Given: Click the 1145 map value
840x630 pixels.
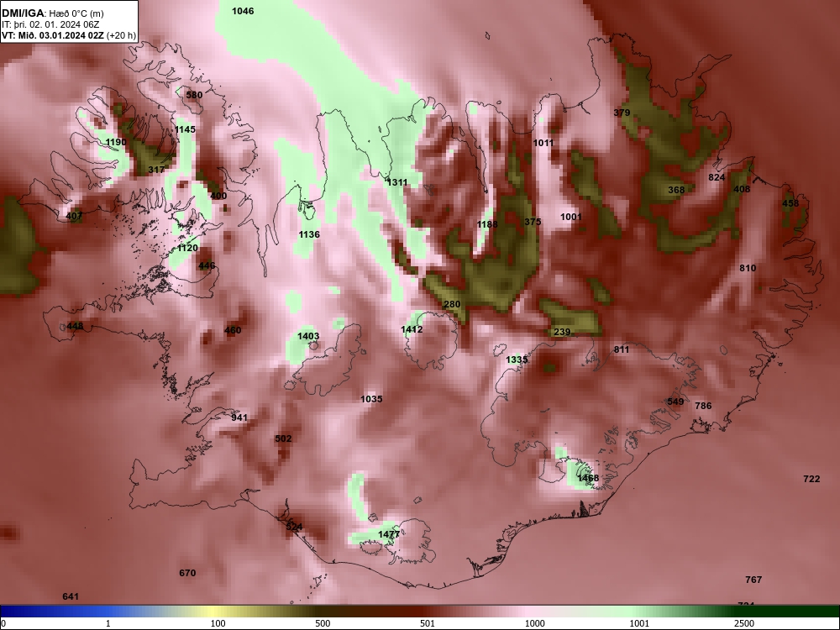Looking at the screenshot, I should click(185, 129).
